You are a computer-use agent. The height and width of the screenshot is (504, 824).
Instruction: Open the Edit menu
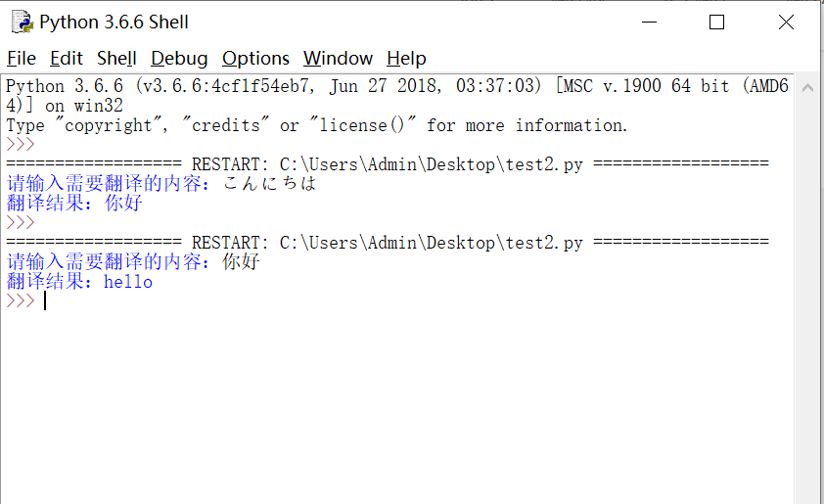point(67,59)
